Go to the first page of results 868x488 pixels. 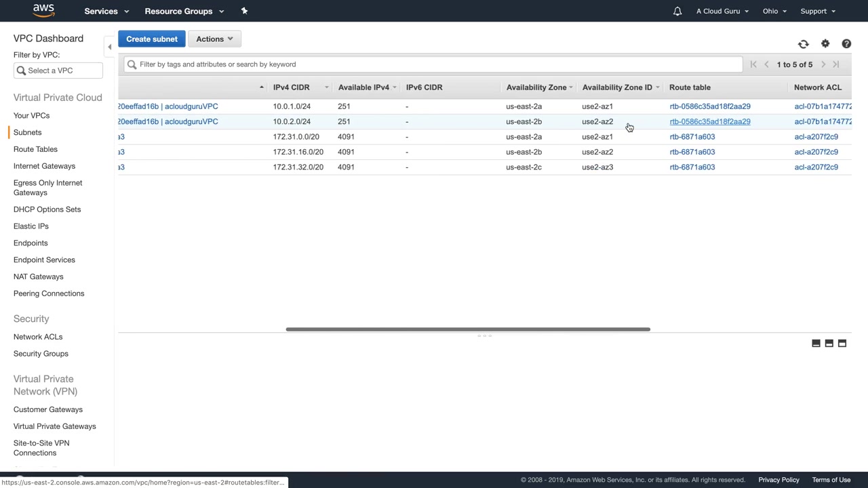(x=753, y=64)
